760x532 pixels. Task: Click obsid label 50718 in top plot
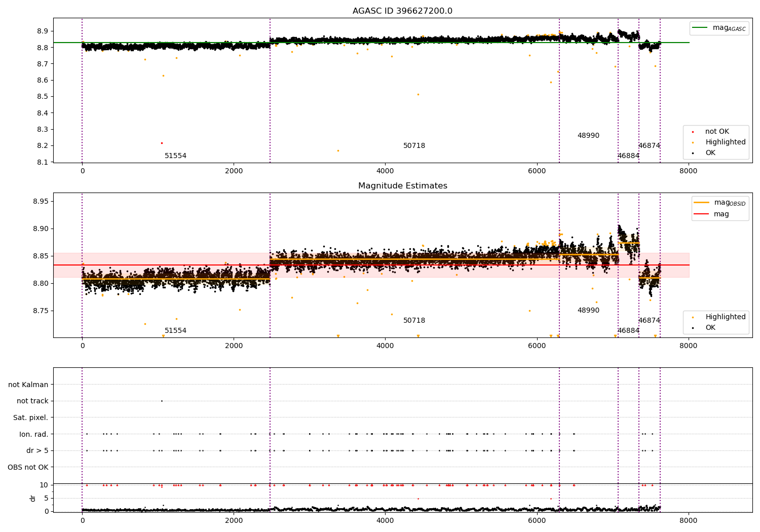click(x=414, y=146)
